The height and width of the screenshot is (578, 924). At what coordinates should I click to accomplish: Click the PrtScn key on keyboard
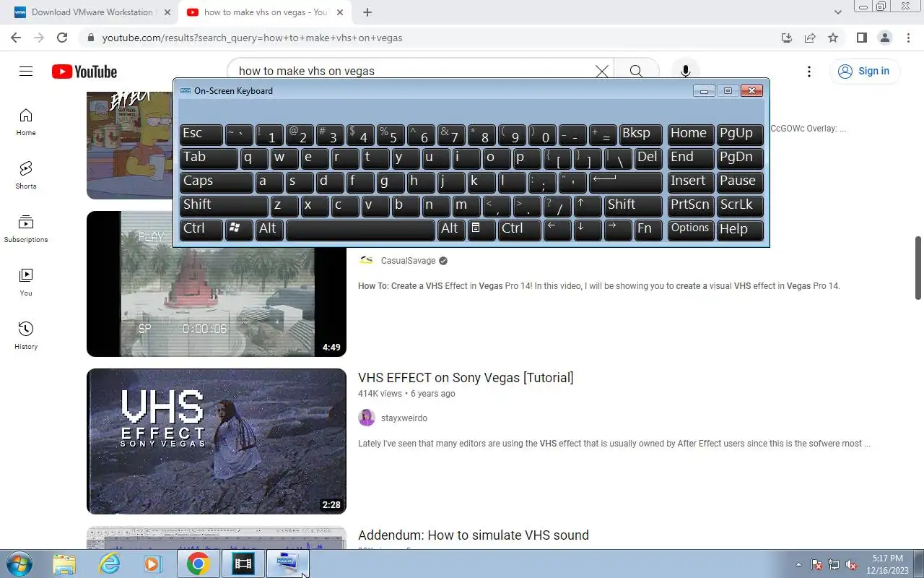(x=690, y=206)
